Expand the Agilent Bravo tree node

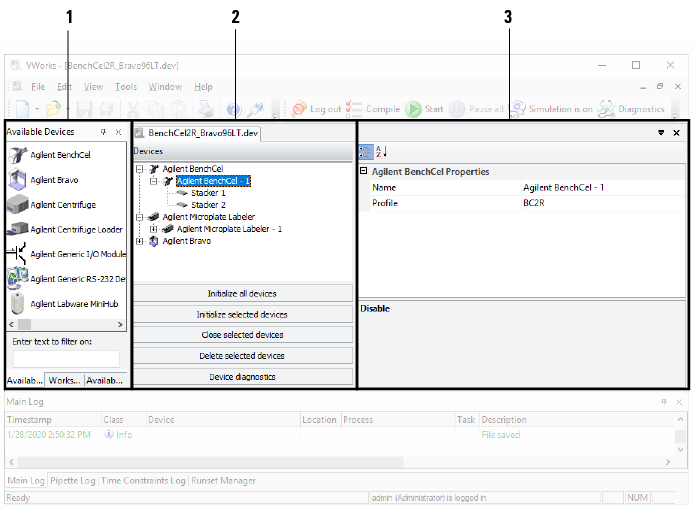(140, 241)
